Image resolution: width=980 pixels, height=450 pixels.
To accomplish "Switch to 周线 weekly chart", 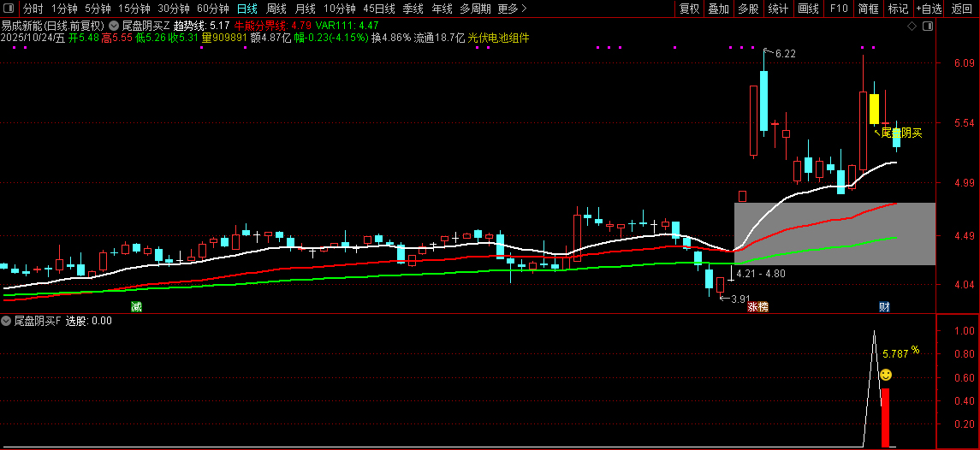I will (x=276, y=9).
